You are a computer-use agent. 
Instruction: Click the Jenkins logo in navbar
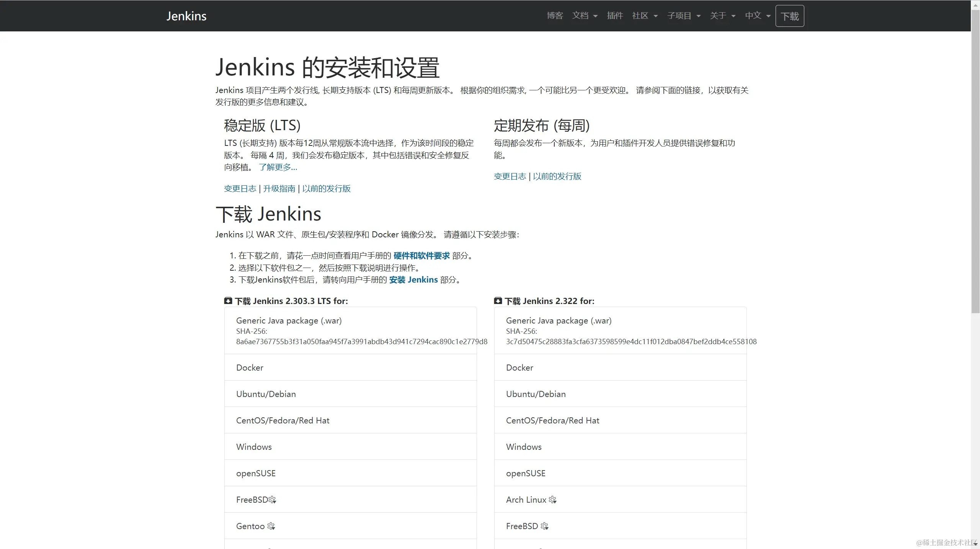click(186, 16)
